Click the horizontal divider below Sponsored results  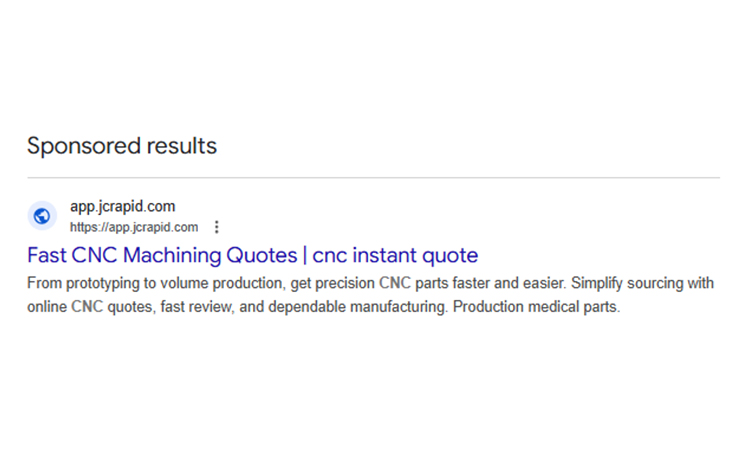pyautogui.click(x=373, y=178)
